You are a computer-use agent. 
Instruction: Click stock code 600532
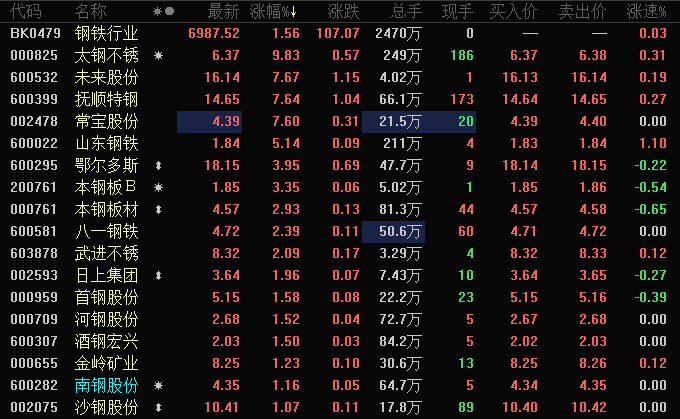pyautogui.click(x=34, y=77)
